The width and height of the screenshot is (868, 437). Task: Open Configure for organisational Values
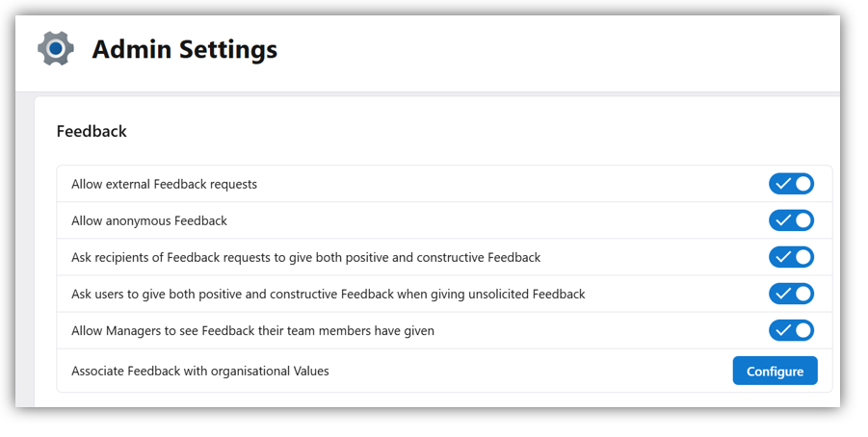(775, 371)
